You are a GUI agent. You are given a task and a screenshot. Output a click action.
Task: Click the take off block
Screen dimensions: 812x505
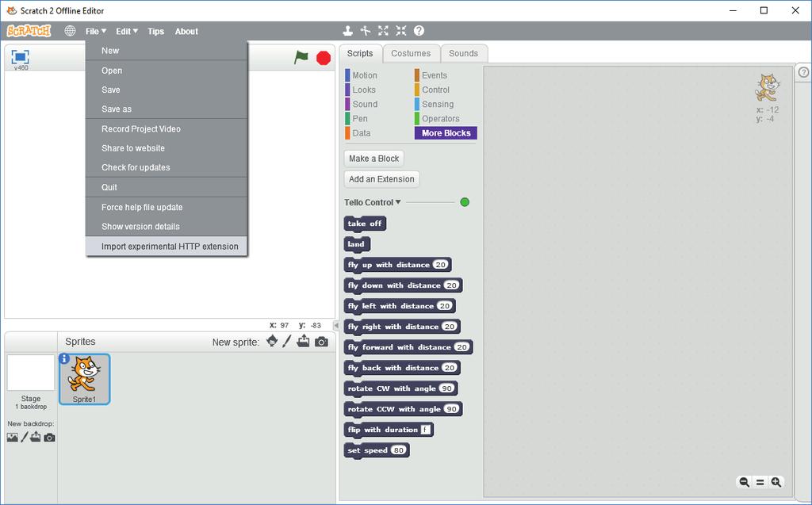[x=365, y=224]
